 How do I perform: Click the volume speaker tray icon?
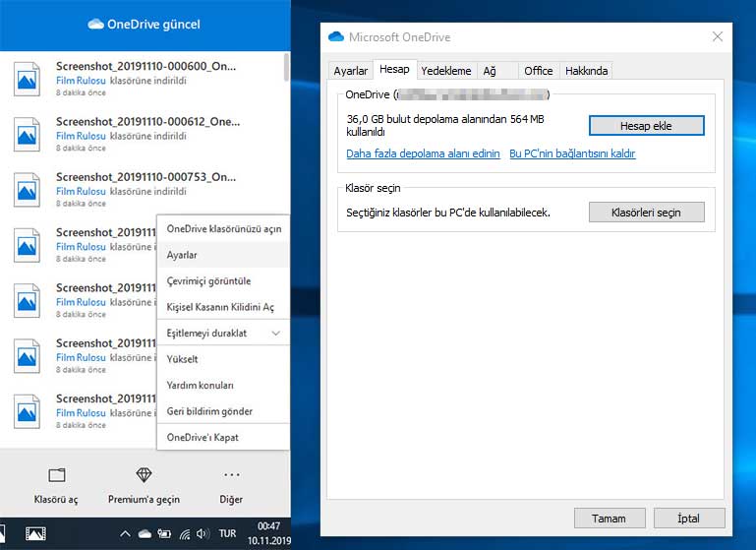click(x=203, y=533)
